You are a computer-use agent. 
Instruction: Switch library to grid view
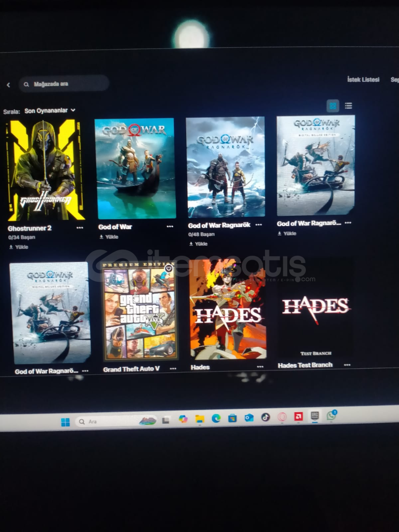pyautogui.click(x=333, y=106)
